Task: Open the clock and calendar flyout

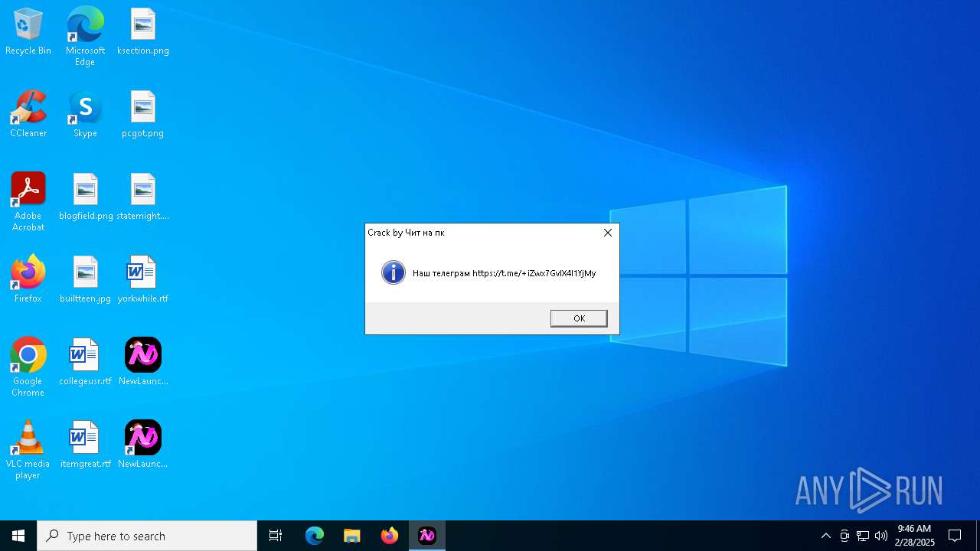Action: tap(915, 536)
